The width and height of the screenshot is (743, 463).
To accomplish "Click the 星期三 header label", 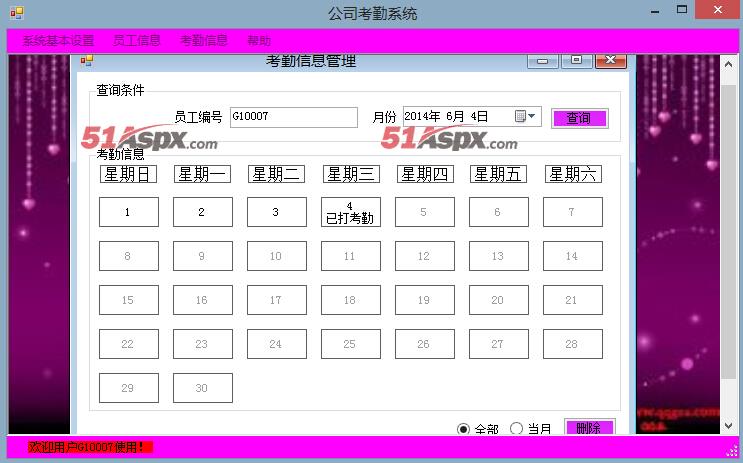I will tap(351, 174).
